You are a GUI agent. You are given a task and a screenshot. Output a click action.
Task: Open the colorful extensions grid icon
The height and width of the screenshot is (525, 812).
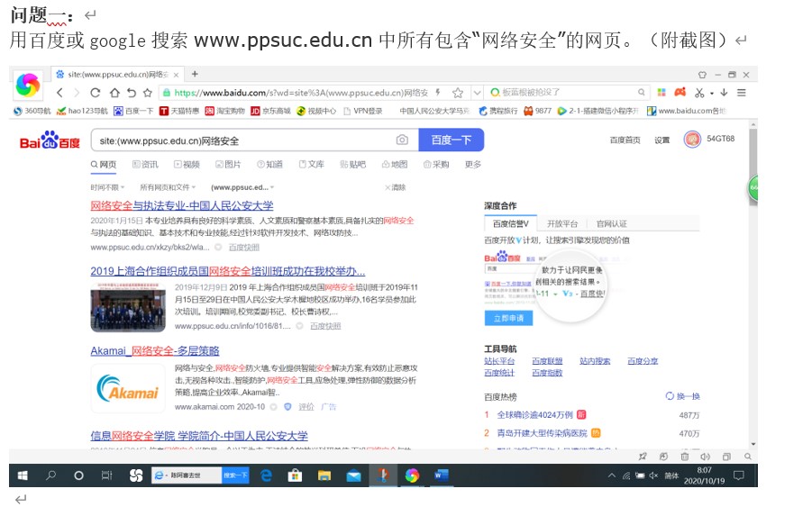point(661,92)
